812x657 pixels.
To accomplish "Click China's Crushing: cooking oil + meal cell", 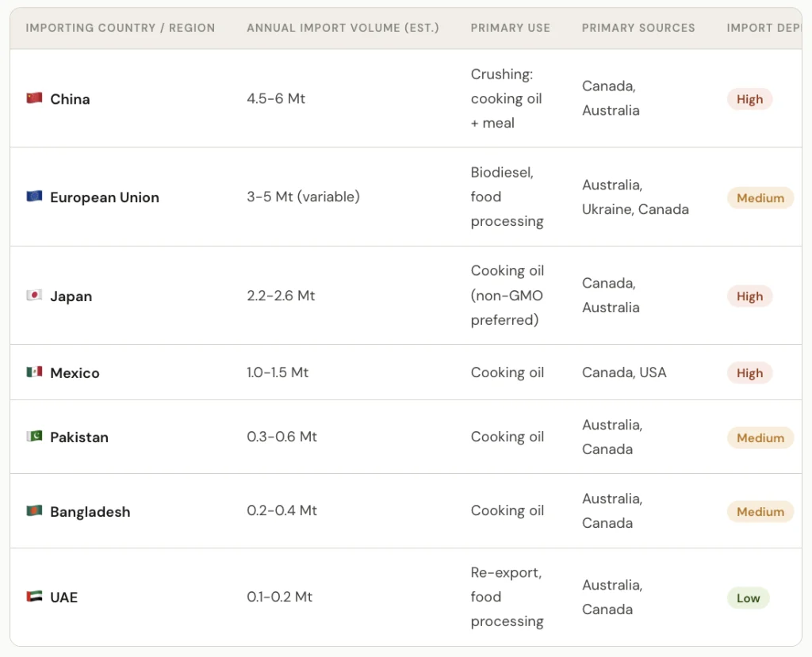I will [507, 98].
